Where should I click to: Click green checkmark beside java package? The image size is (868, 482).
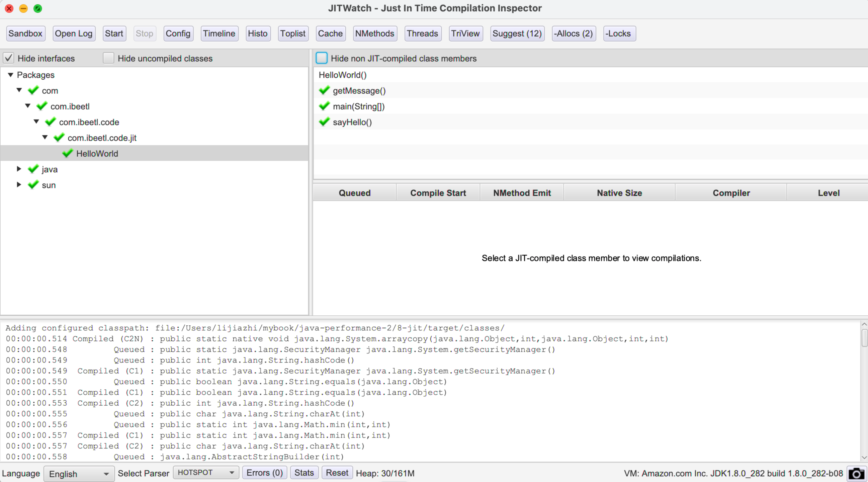tap(33, 169)
